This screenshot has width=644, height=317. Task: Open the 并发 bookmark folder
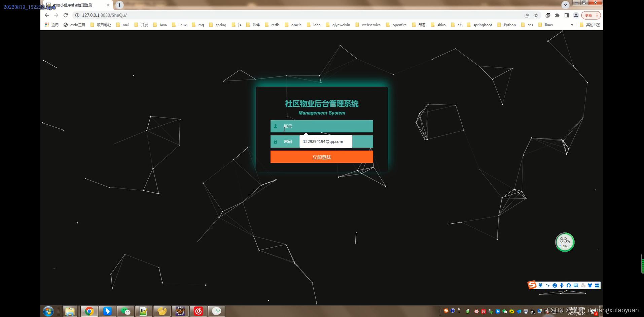pos(141,25)
